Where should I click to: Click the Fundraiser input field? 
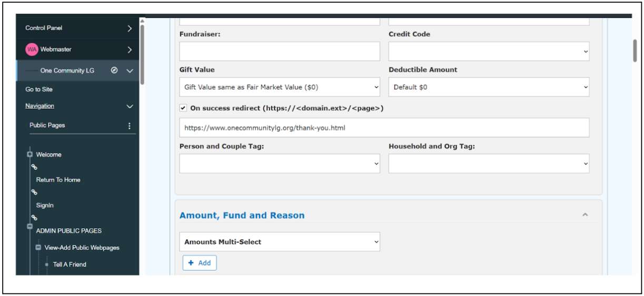coord(280,52)
